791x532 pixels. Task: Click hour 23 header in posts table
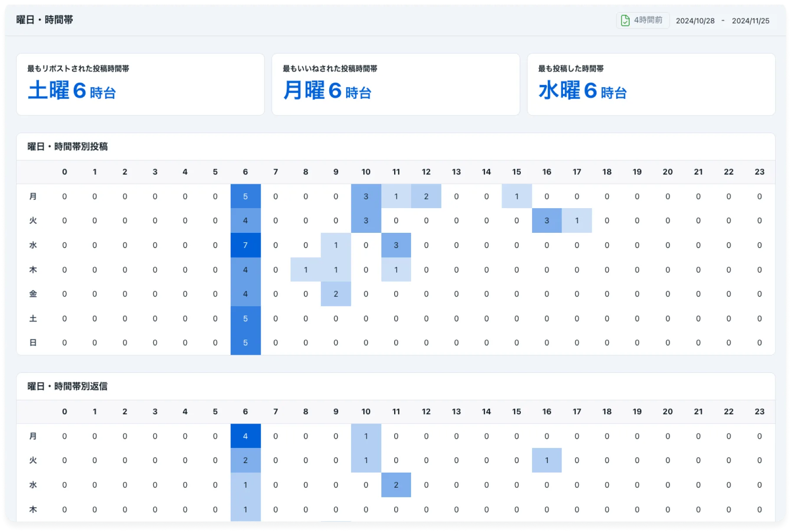(759, 172)
